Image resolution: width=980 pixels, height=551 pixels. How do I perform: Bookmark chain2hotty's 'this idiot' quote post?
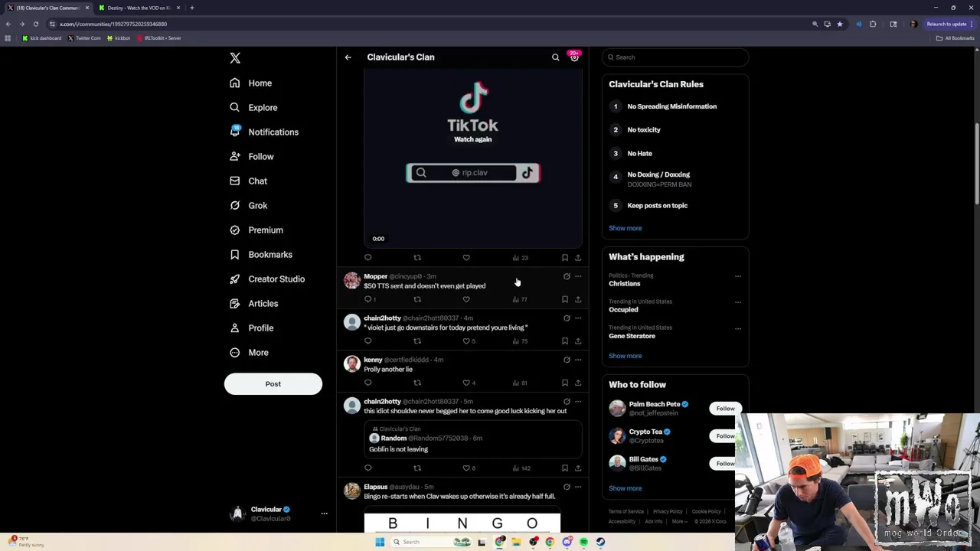(565, 468)
